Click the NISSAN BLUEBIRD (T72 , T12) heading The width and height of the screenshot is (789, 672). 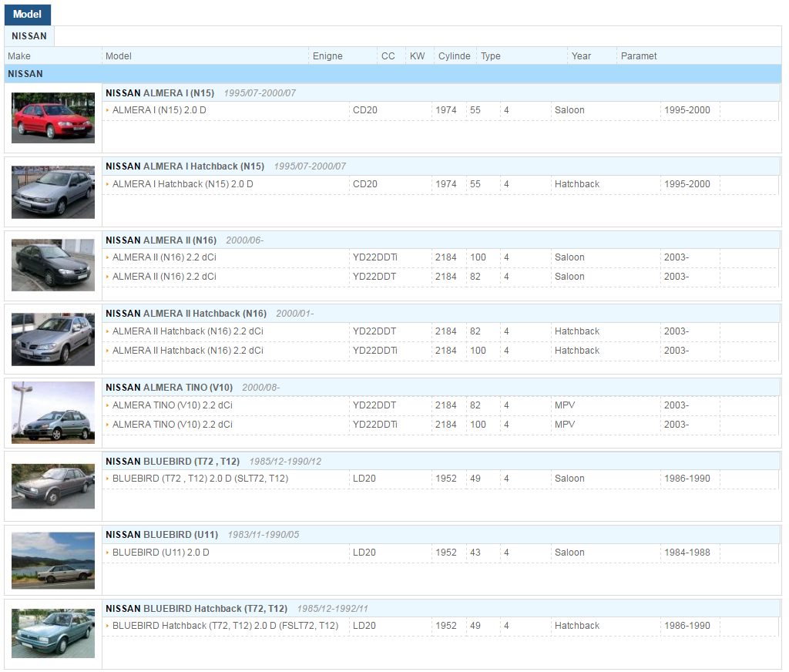point(173,462)
